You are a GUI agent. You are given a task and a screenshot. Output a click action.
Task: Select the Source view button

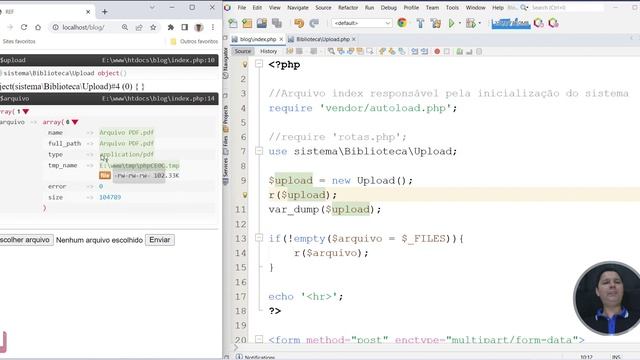[x=243, y=51]
